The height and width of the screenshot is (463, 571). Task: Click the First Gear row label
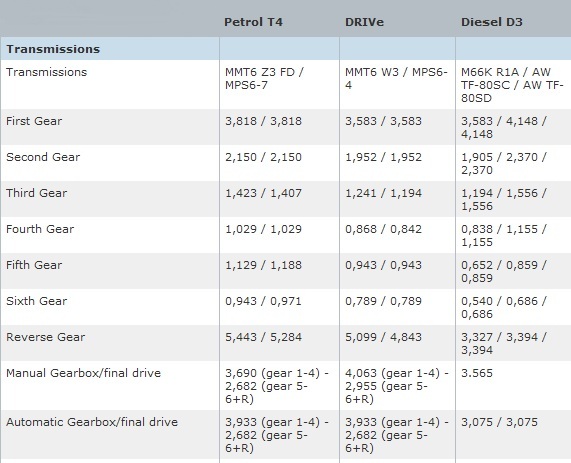tap(34, 121)
